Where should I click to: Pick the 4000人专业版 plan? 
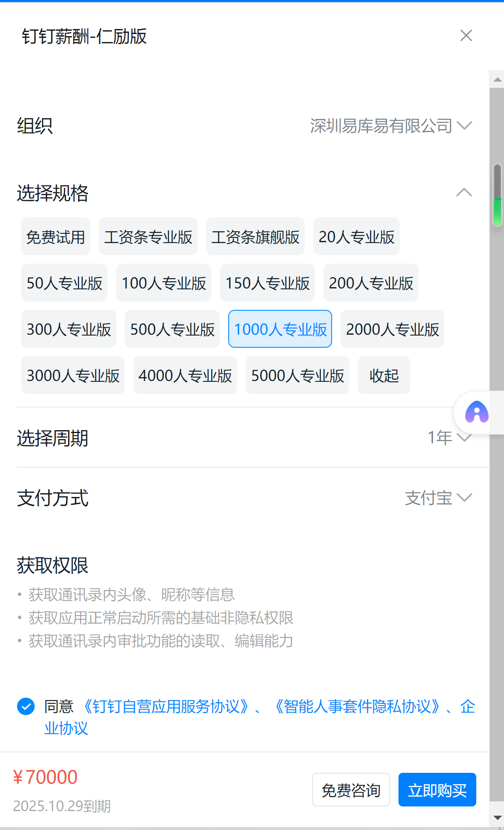pos(185,375)
